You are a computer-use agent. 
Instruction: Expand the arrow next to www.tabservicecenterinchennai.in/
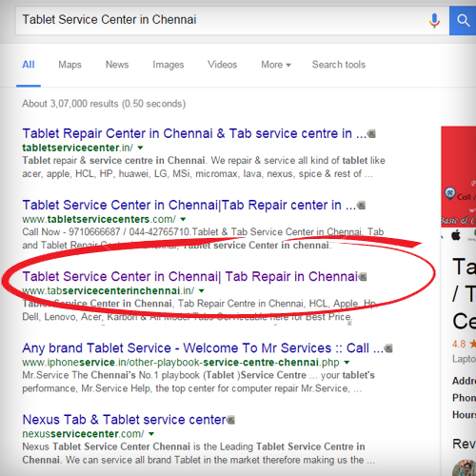point(202,290)
